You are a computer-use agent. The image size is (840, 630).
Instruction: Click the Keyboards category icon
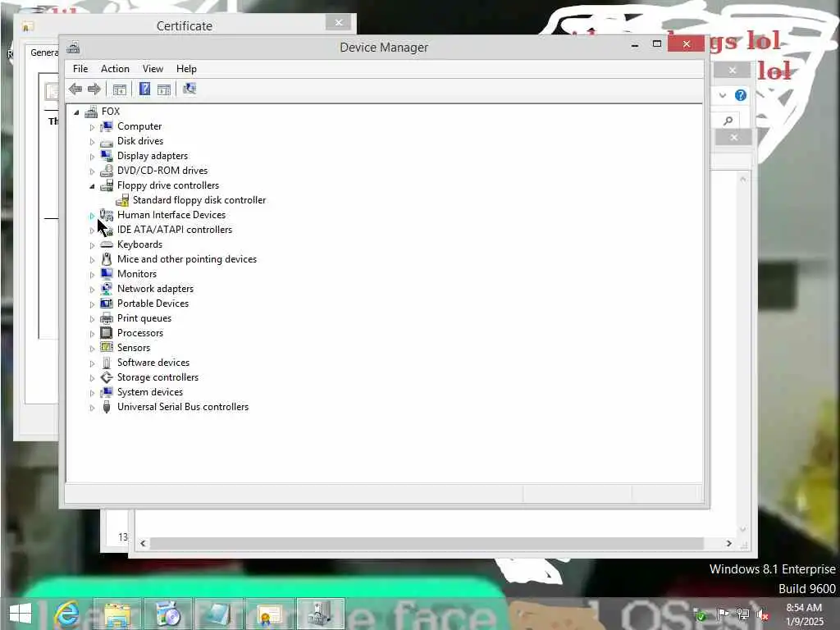pyautogui.click(x=107, y=244)
